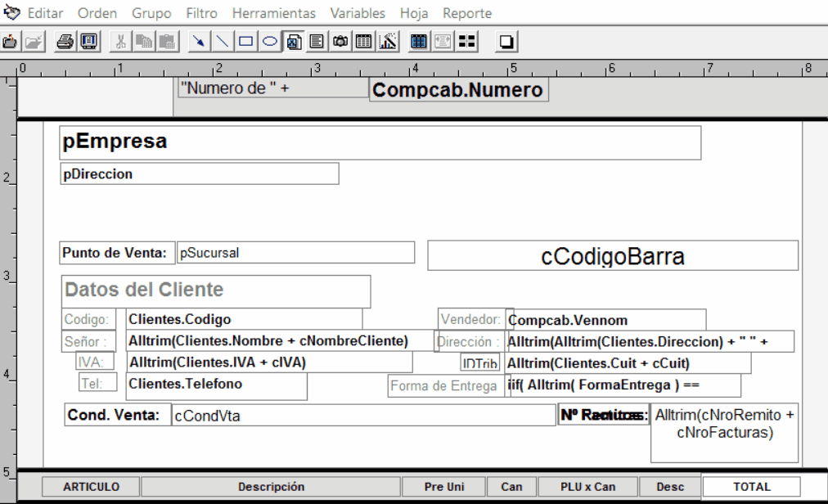Open the Editar menu
The width and height of the screenshot is (828, 504).
tap(46, 13)
